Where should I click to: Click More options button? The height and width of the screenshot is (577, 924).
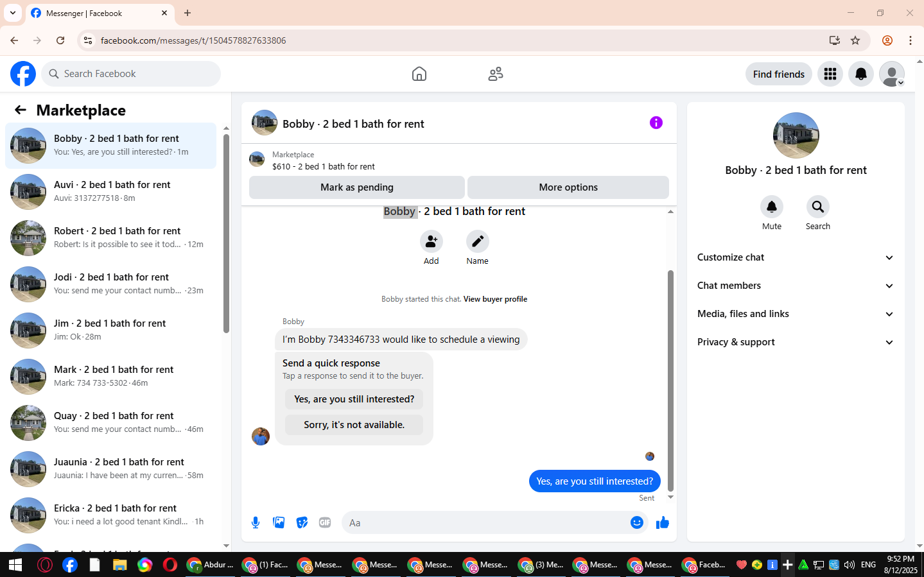pyautogui.click(x=568, y=187)
